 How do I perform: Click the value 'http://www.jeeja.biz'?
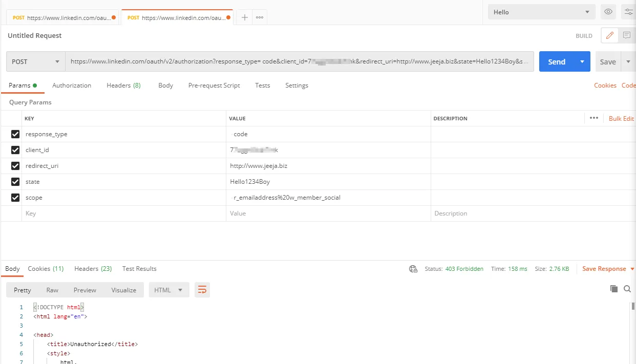pyautogui.click(x=259, y=166)
